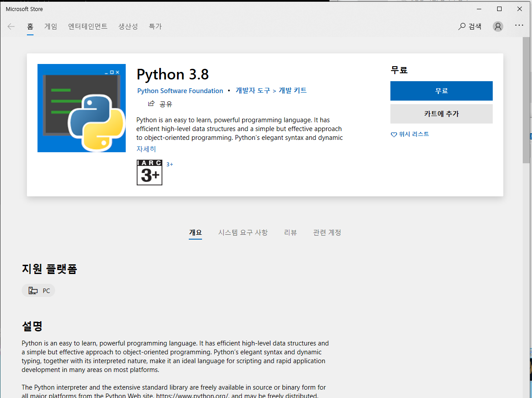Switch to the 게임 tab

coord(51,26)
